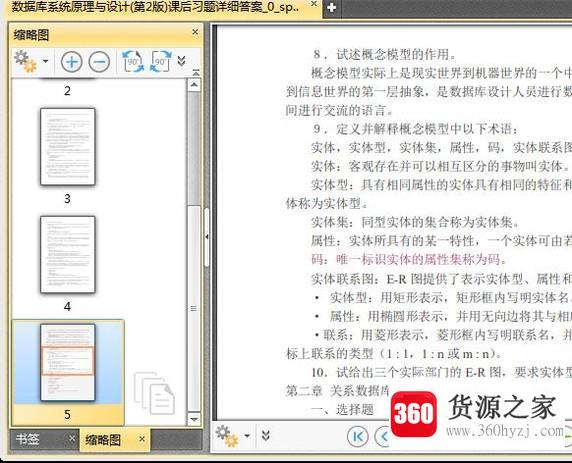The image size is (572, 463).
Task: Expand bottom toolbar gear dropdown arrow
Action: point(247,436)
